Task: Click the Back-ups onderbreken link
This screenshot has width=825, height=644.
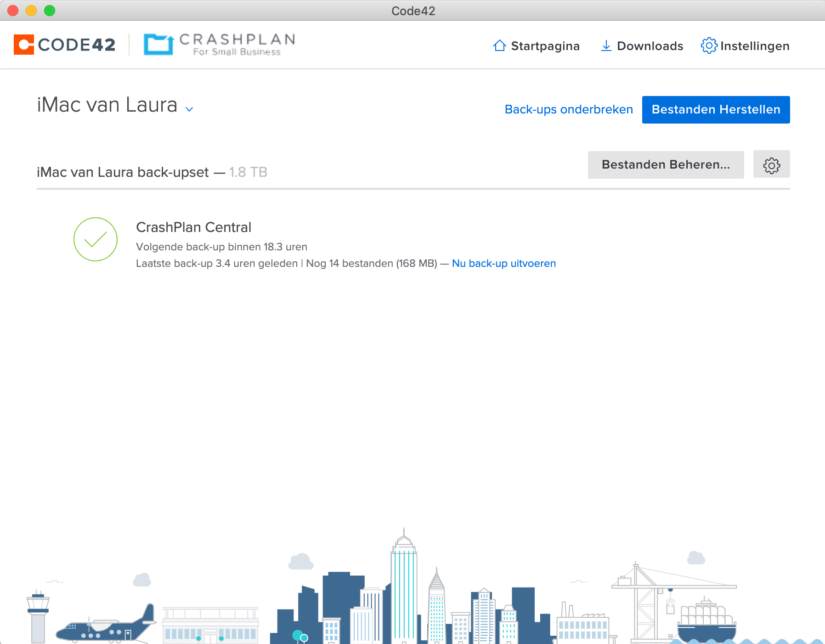Action: tap(569, 110)
